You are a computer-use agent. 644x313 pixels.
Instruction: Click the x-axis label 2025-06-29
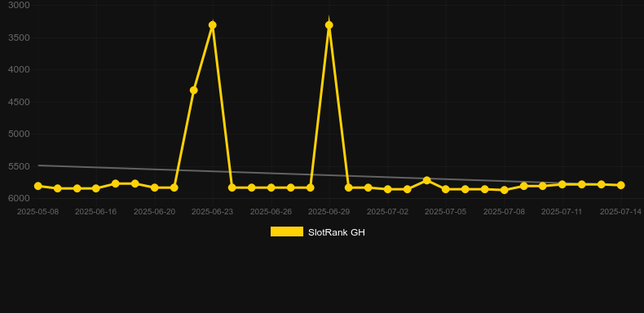click(x=329, y=212)
